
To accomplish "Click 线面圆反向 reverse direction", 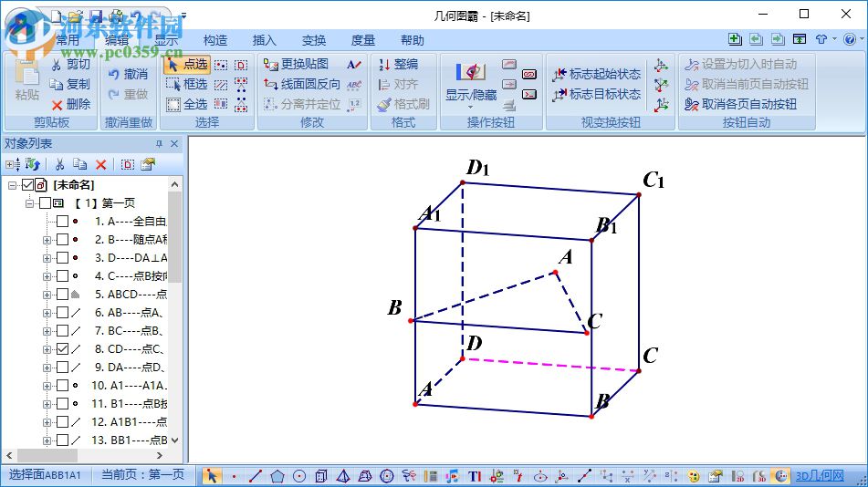I will click(302, 84).
